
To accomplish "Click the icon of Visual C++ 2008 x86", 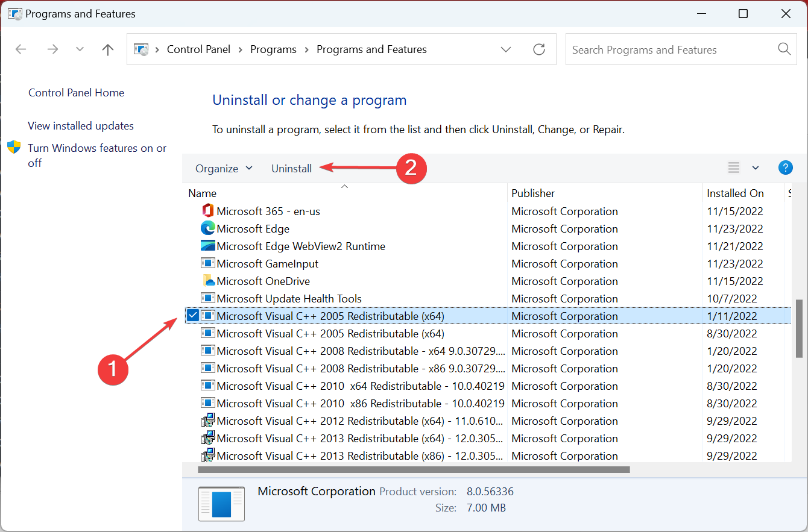I will [x=207, y=368].
